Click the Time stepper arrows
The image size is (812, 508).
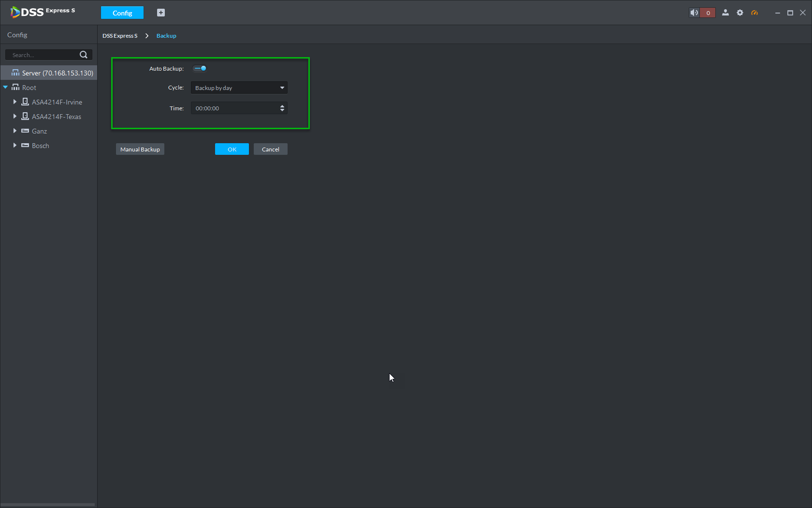(282, 108)
